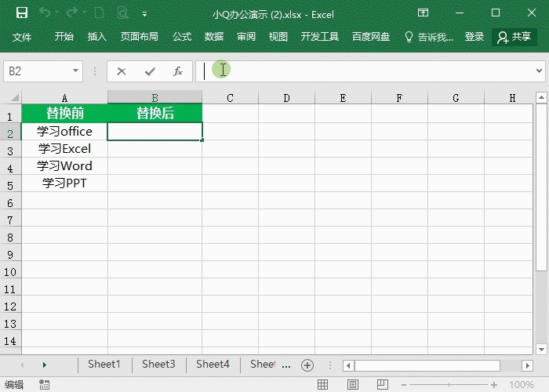Select the cell containing 学习PPT
Viewport: 549px width, 392px height.
(x=65, y=183)
